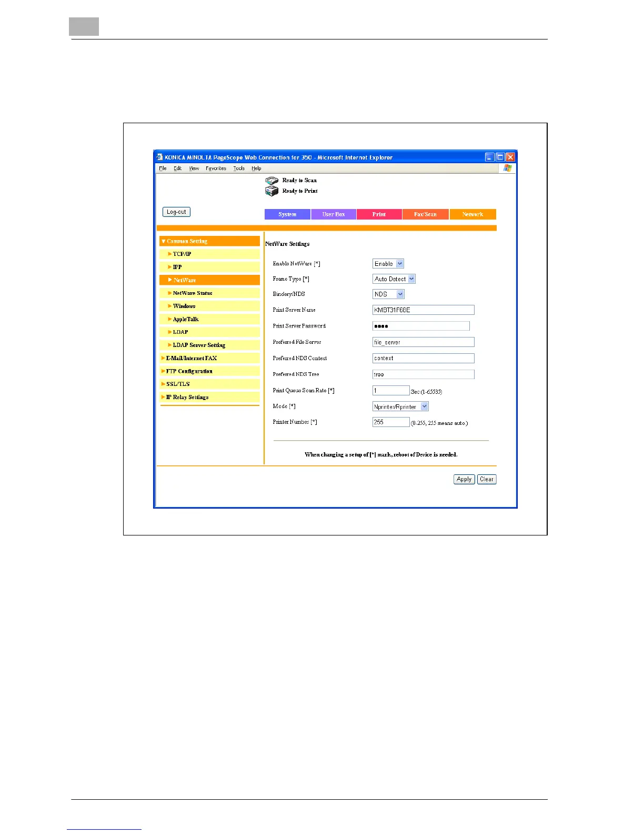
Task: Click the reboot notice text at bottom
Action: [381, 454]
